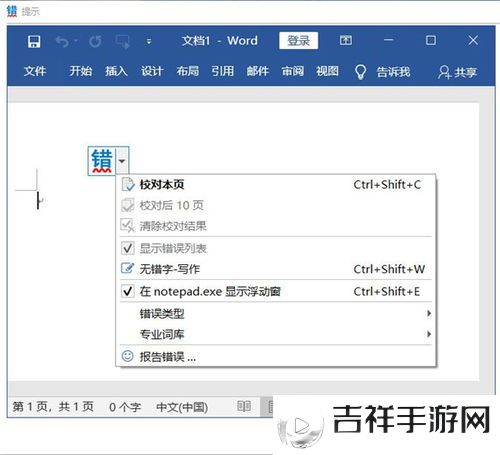500x455 pixels.
Task: Switch to the 布局 ribbon tab
Action: [x=188, y=71]
